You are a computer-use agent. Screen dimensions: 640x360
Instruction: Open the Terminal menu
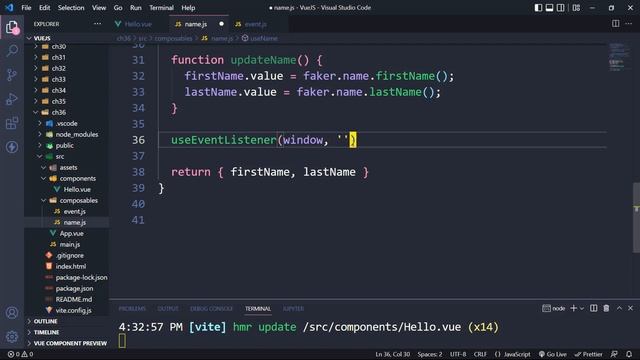coord(161,8)
